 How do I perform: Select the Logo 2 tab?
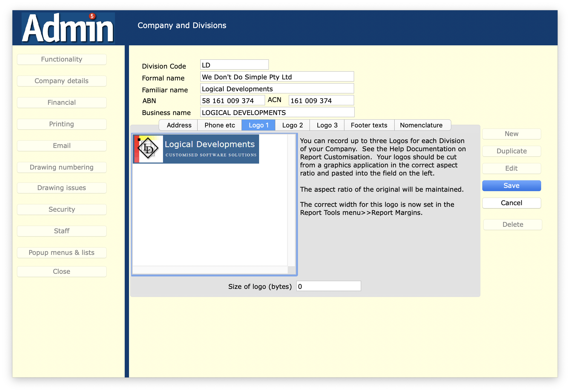pos(292,125)
